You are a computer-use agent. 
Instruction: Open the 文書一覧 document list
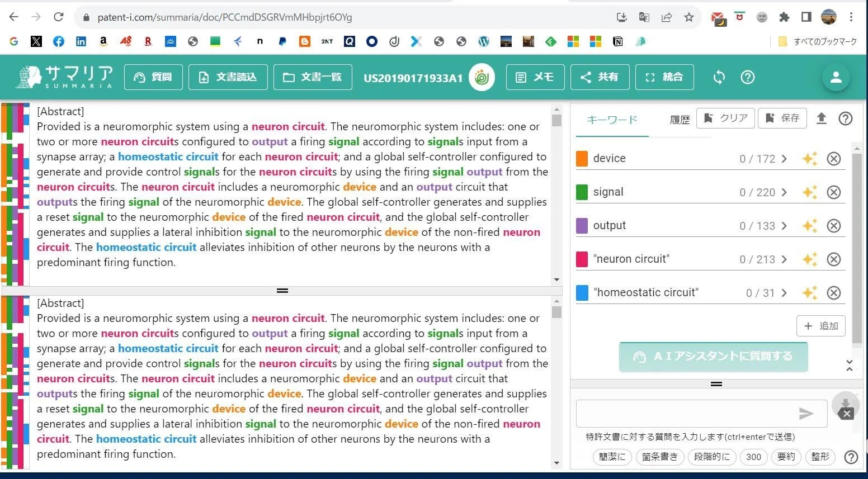[313, 77]
